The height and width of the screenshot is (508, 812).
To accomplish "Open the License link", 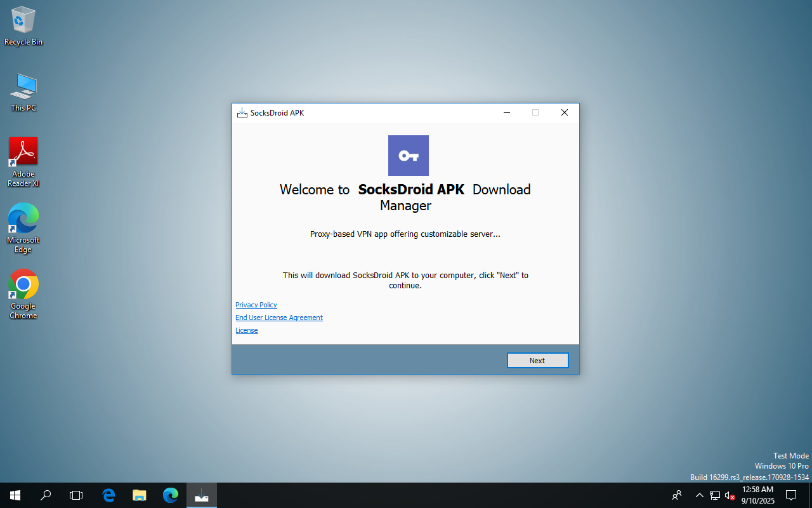I will (x=247, y=330).
